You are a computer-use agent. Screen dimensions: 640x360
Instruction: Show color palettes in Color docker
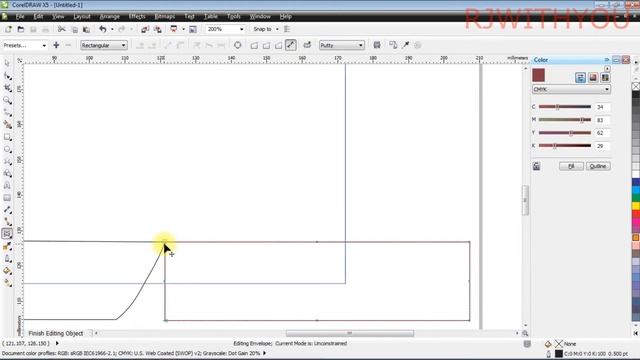(605, 78)
